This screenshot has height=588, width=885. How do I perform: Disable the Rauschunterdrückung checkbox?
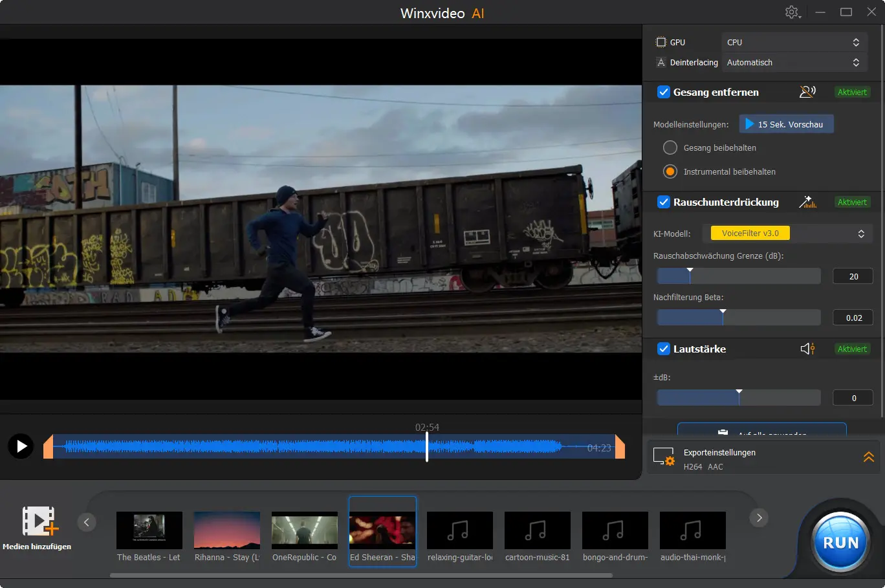pos(663,202)
